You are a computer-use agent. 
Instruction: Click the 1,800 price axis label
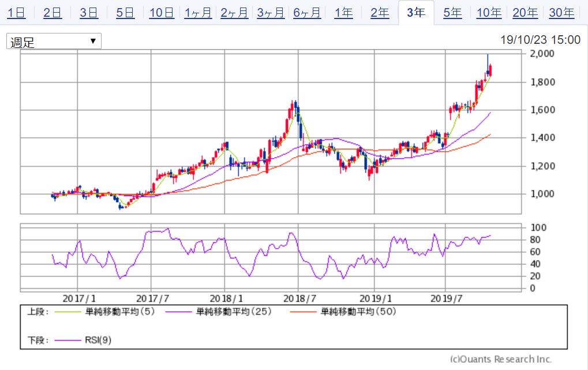point(542,82)
